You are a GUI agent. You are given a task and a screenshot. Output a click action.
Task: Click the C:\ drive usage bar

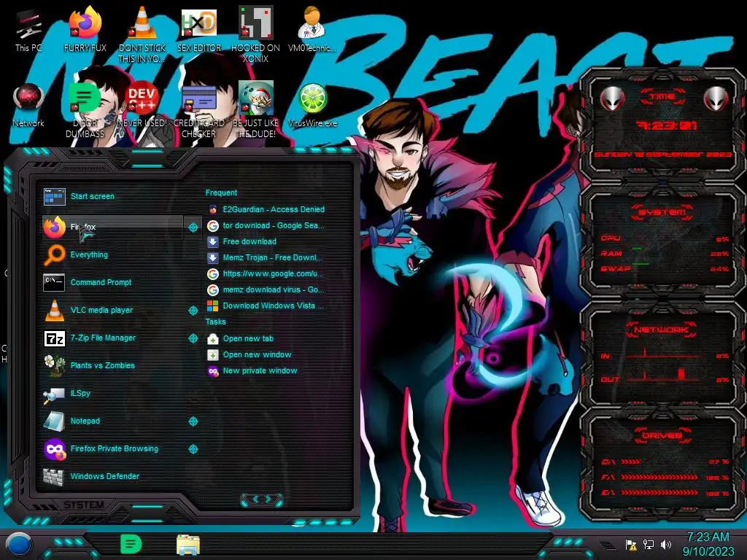click(x=631, y=462)
